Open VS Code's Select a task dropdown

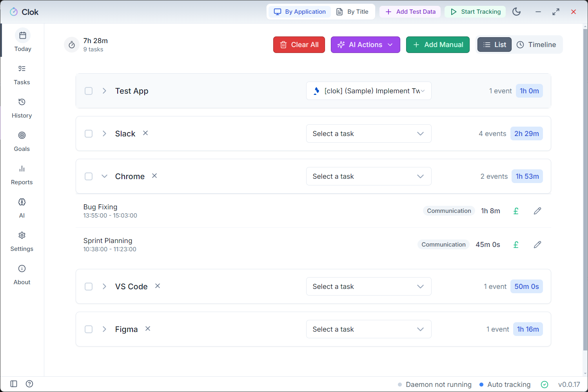[369, 287]
